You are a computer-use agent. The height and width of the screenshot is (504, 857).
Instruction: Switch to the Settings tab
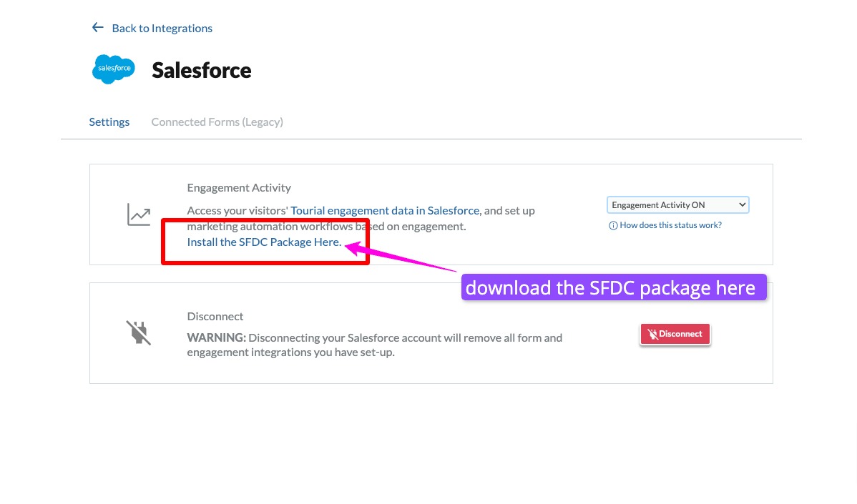[x=109, y=122]
